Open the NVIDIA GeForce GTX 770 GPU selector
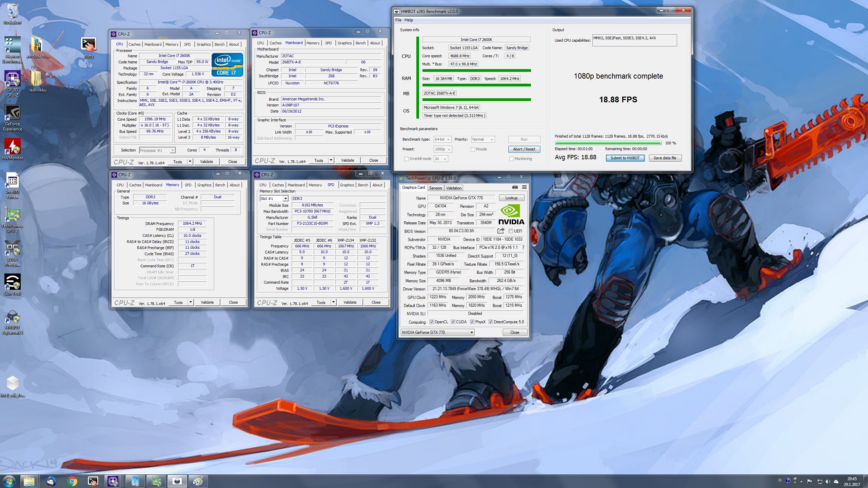 pos(437,332)
